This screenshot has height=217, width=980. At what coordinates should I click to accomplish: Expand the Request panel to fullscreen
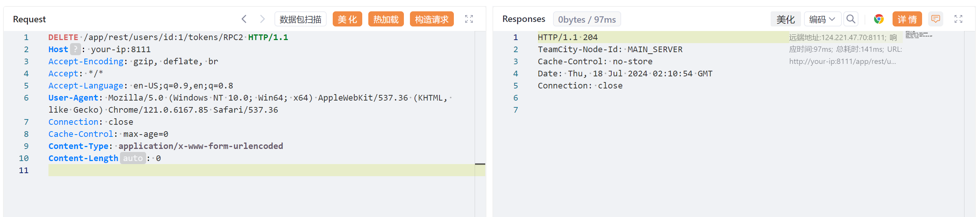pyautogui.click(x=469, y=19)
